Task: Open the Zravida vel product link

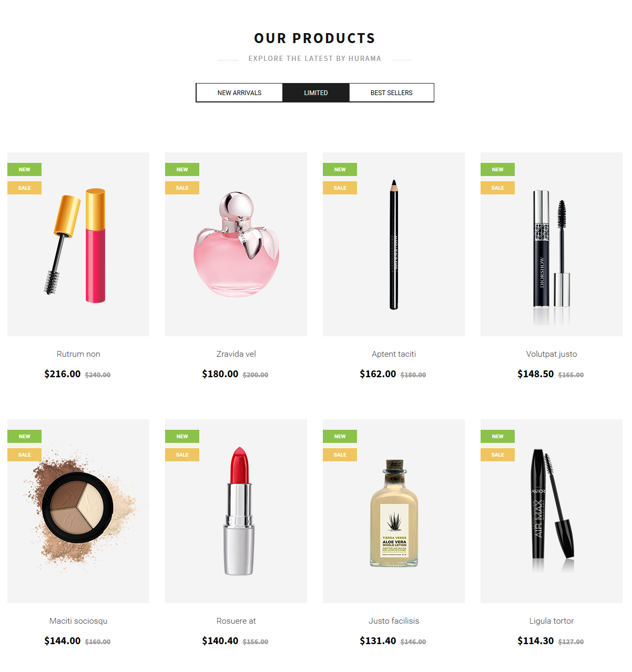Action: coord(236,354)
